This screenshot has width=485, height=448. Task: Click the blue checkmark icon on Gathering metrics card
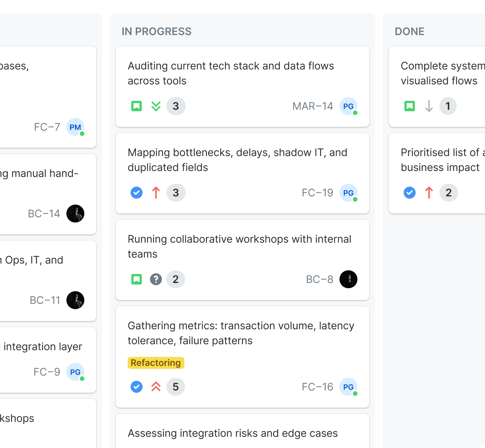coord(137,387)
